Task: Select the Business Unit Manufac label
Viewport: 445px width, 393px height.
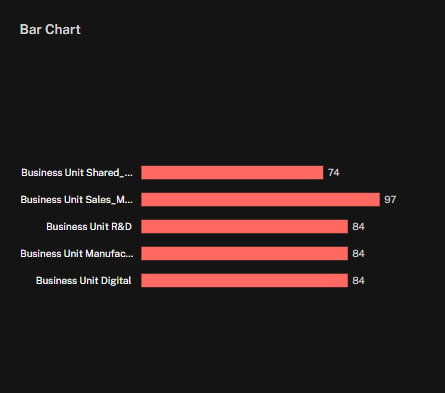Action: point(77,254)
